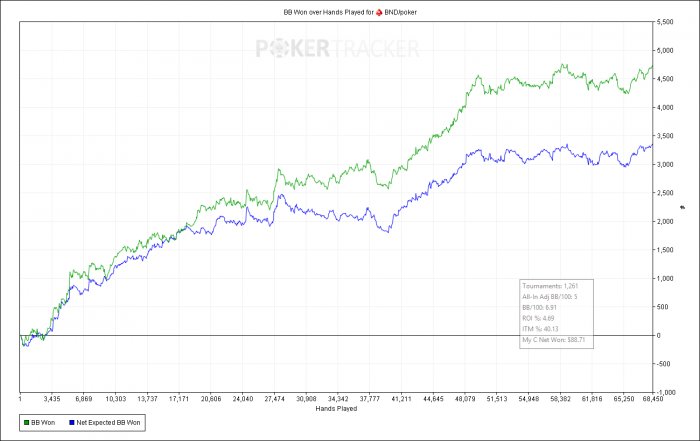Click the 'All-In Adj BB/100: 5' stat line

click(550, 297)
